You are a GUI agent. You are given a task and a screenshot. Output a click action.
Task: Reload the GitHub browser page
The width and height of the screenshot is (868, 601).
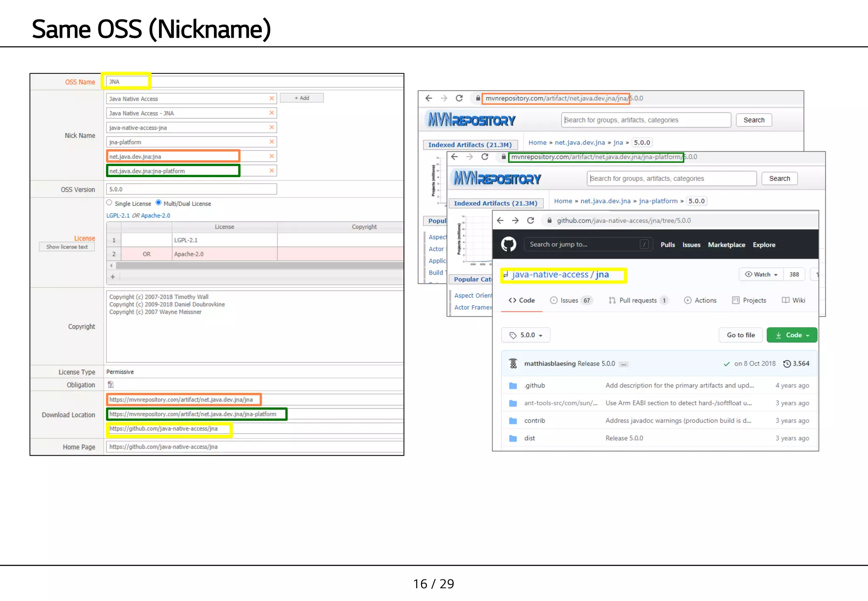pyautogui.click(x=531, y=220)
